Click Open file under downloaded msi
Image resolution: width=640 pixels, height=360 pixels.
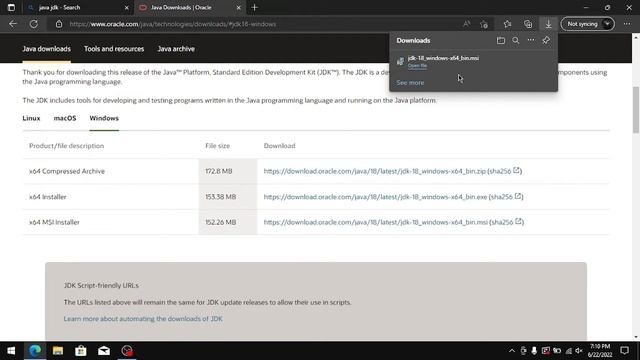417,65
